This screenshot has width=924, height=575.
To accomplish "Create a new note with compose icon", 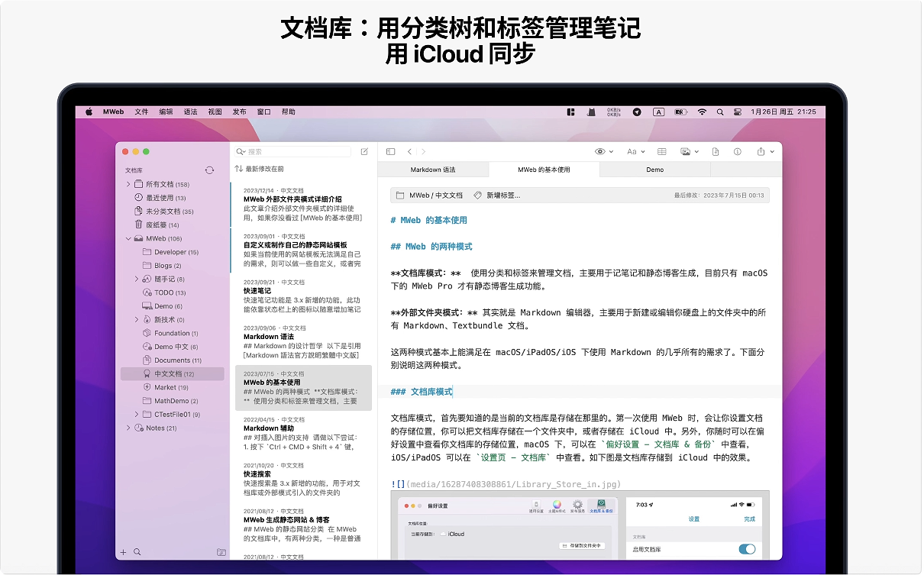I will pyautogui.click(x=364, y=152).
